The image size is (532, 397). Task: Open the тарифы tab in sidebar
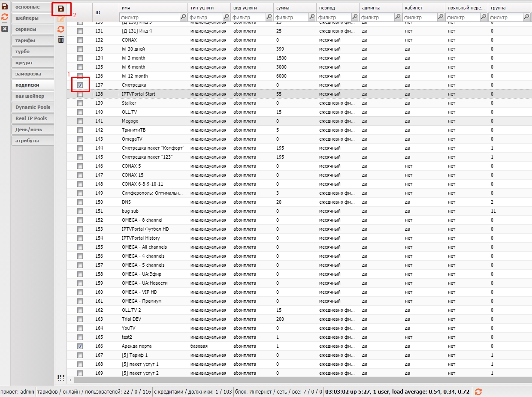(32, 40)
